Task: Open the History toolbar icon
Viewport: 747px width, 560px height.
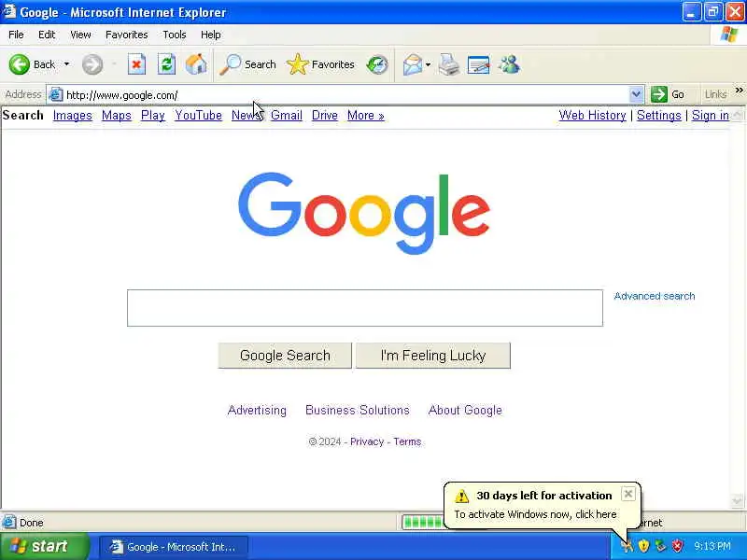Action: click(377, 64)
